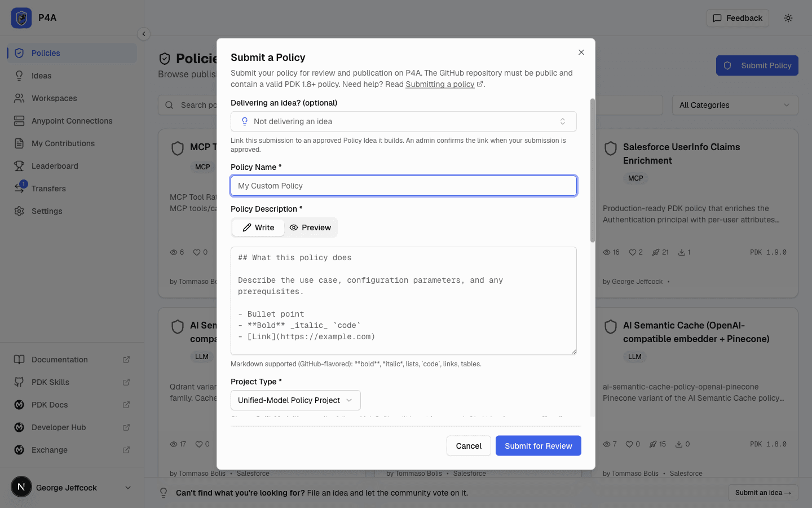Click in the Policy Description text area
Image resolution: width=812 pixels, height=508 pixels.
coord(404,301)
